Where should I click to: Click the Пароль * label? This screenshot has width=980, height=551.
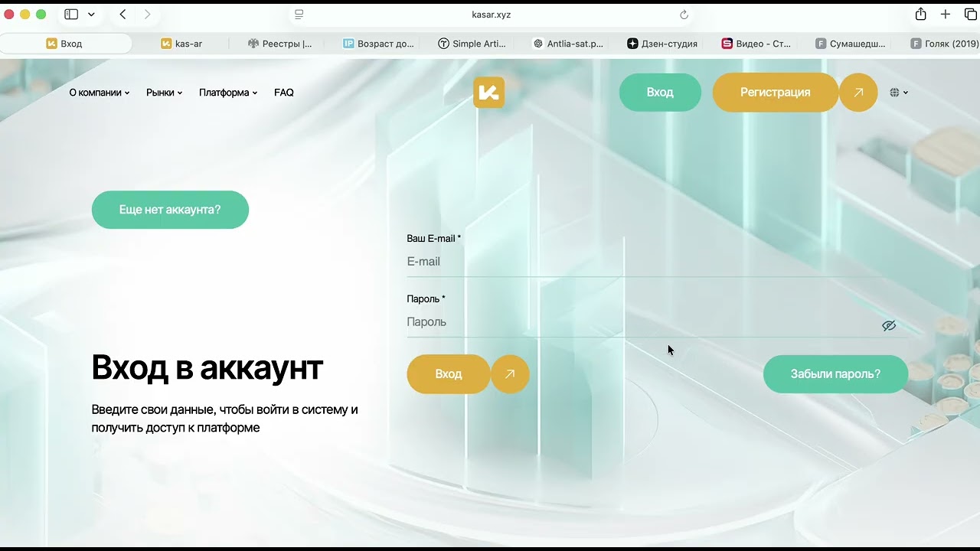point(426,299)
